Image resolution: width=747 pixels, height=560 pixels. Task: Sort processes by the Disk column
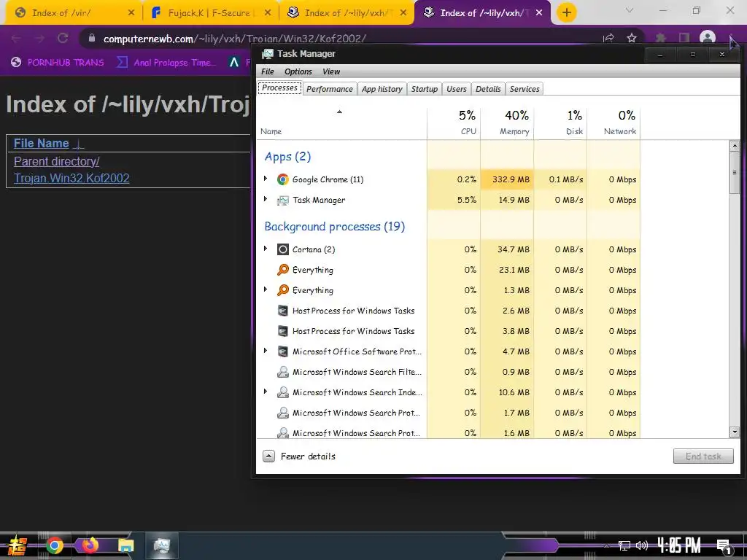tap(560, 122)
